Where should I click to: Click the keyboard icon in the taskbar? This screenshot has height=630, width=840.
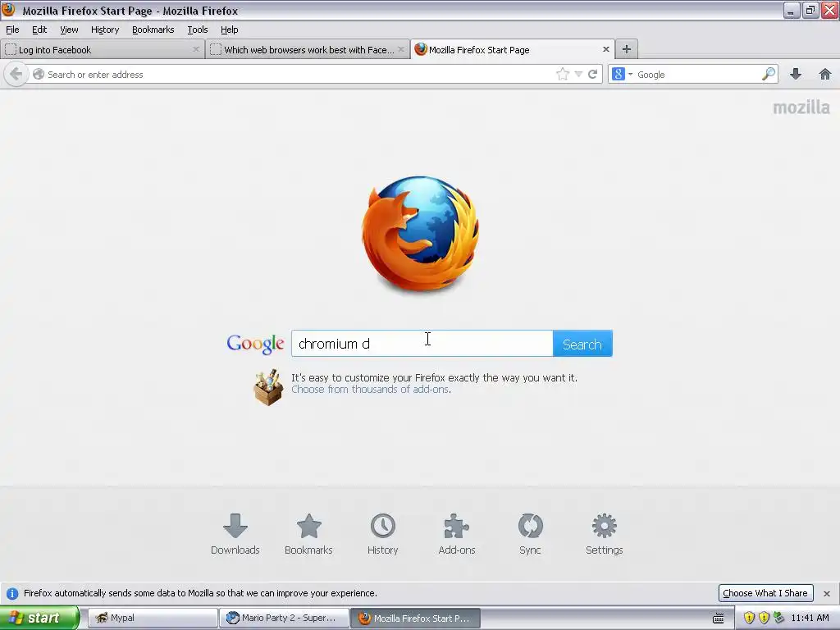(719, 619)
